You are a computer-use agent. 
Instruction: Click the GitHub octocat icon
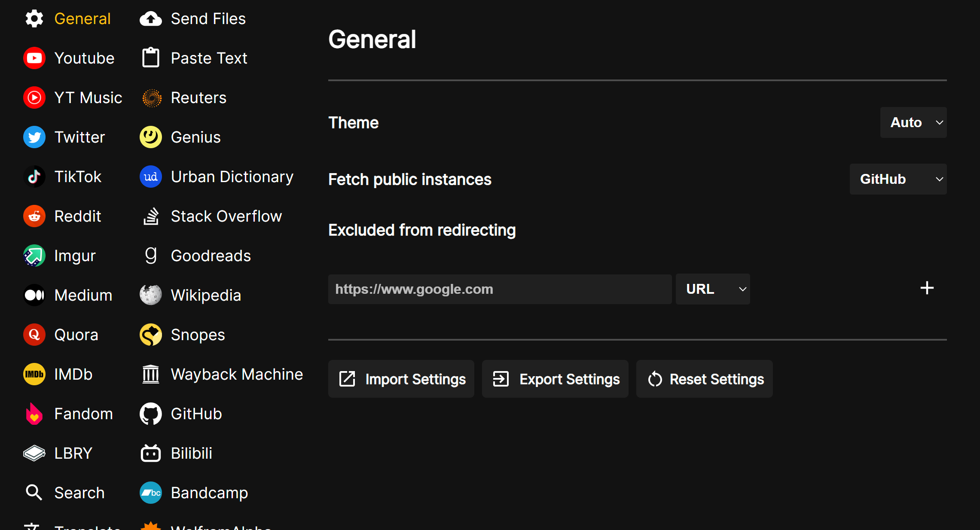tap(151, 414)
